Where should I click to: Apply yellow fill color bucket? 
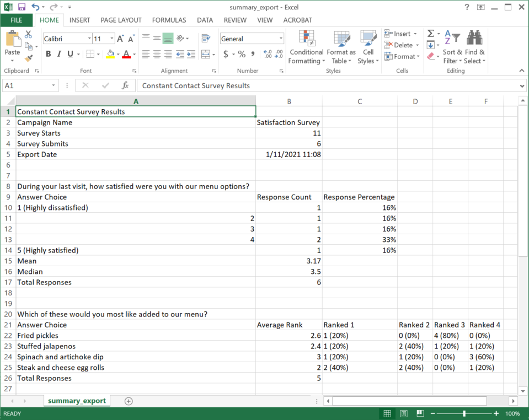coord(110,54)
